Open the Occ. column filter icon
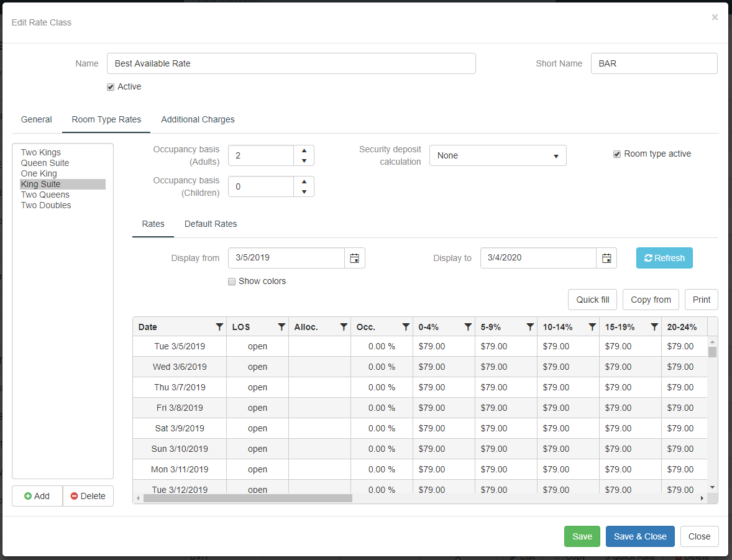Image resolution: width=732 pixels, height=560 pixels. pyautogui.click(x=406, y=327)
